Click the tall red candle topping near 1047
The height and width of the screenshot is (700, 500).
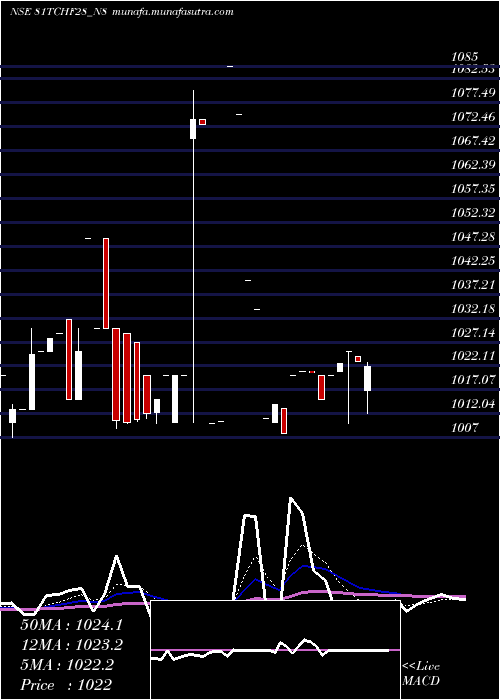(x=106, y=283)
